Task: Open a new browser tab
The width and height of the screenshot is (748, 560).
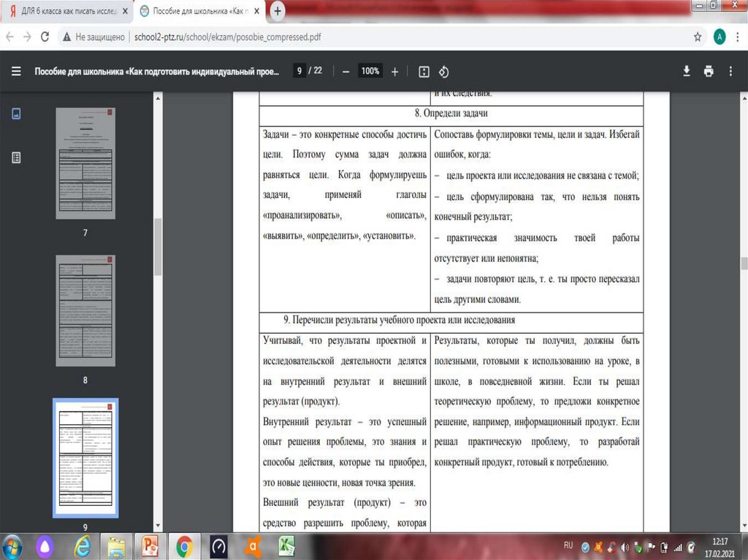Action: [278, 11]
